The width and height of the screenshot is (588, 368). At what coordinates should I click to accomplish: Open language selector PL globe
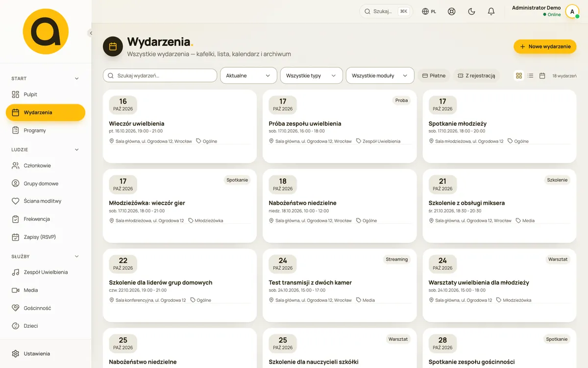pyautogui.click(x=429, y=11)
